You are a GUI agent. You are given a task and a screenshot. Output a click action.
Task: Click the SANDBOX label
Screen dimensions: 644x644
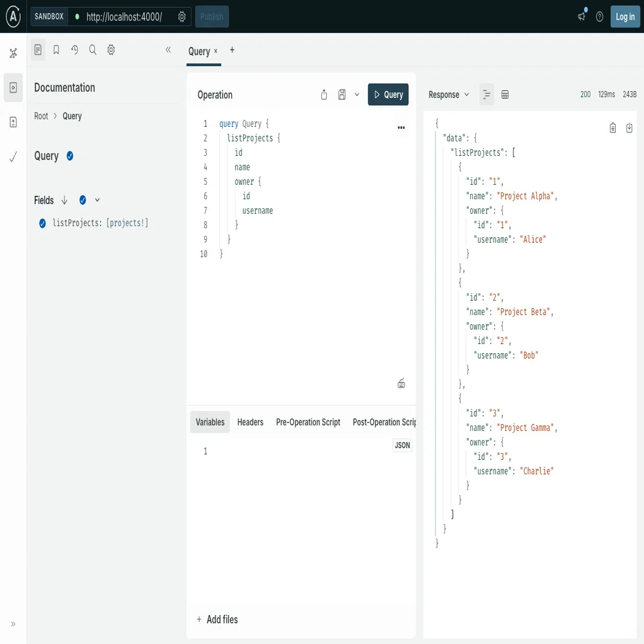click(49, 17)
